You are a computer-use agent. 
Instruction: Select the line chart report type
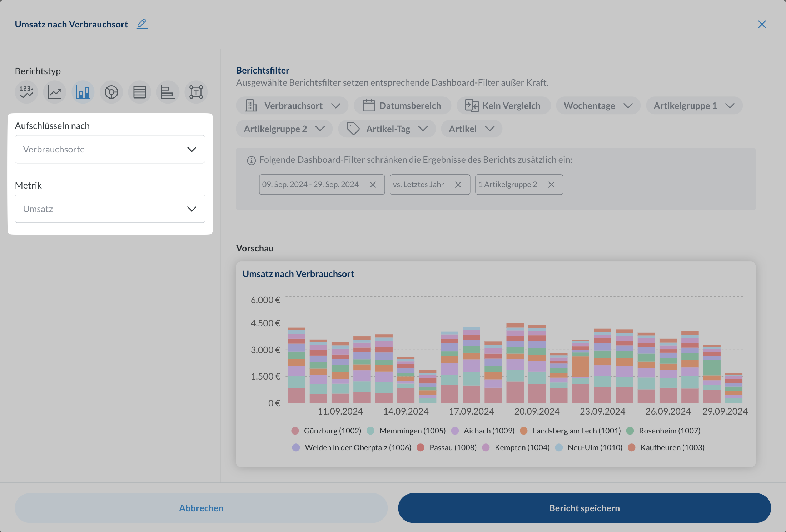[55, 92]
